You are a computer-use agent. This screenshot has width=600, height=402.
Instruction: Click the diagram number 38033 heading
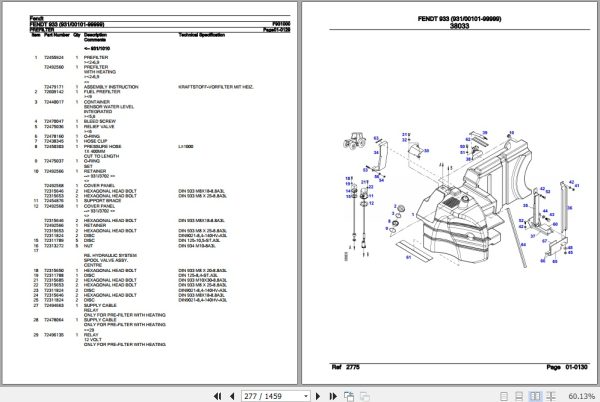[459, 26]
